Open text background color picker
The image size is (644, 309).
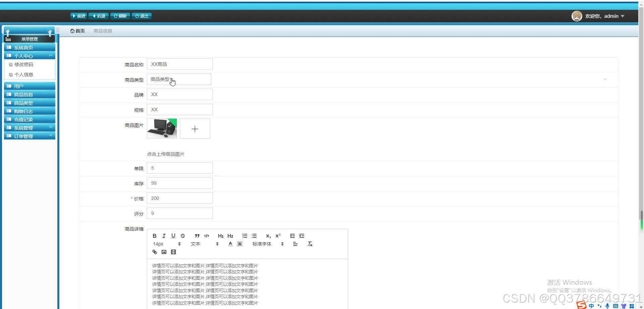tap(239, 244)
